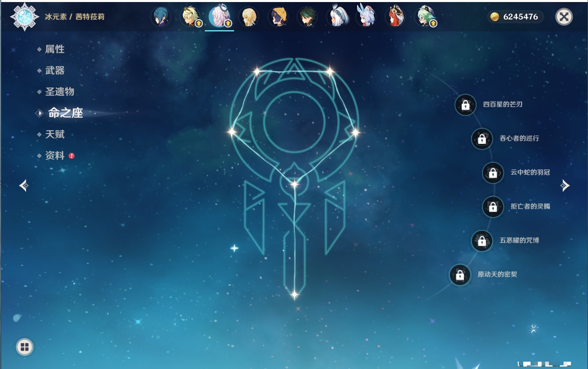Click the lock icon for 拒亡者的灵髑
Viewport: 588px width, 369px height.
[x=493, y=207]
